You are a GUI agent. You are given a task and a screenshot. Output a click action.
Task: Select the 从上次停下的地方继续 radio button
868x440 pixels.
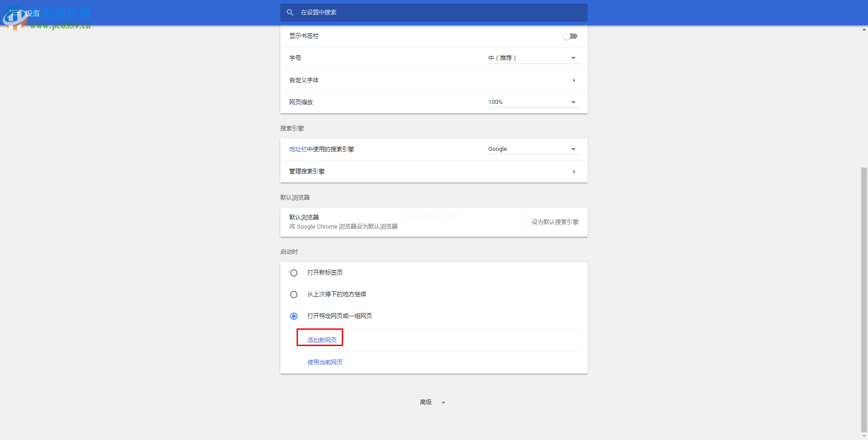(x=294, y=294)
